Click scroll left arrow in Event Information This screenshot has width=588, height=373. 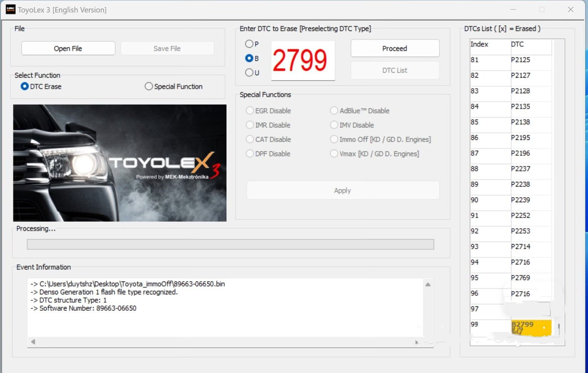(x=33, y=342)
